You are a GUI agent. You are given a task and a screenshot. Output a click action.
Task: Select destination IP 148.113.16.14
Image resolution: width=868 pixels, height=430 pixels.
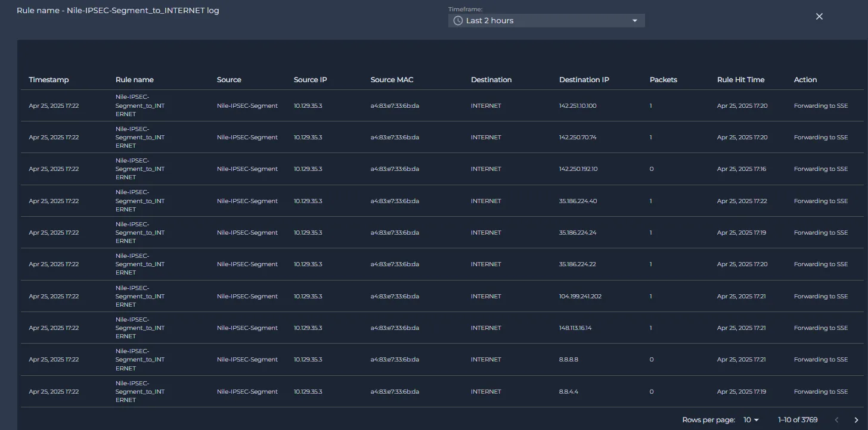coord(575,328)
